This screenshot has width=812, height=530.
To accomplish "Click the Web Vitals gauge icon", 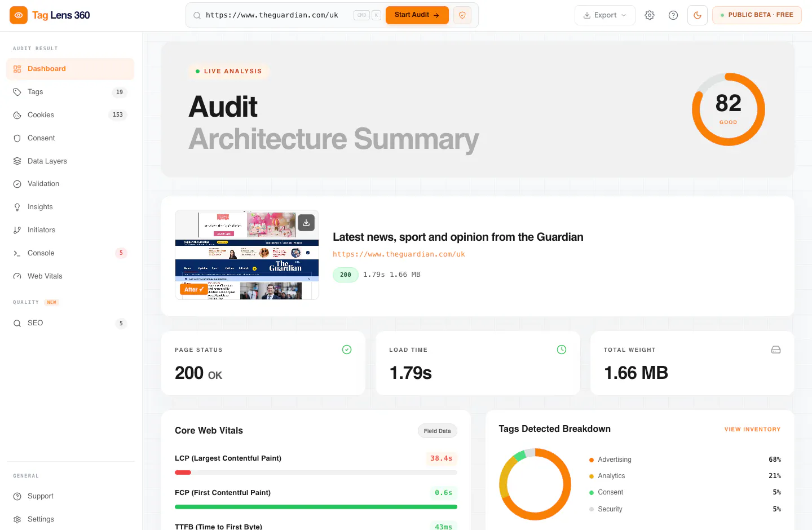I will pos(17,276).
